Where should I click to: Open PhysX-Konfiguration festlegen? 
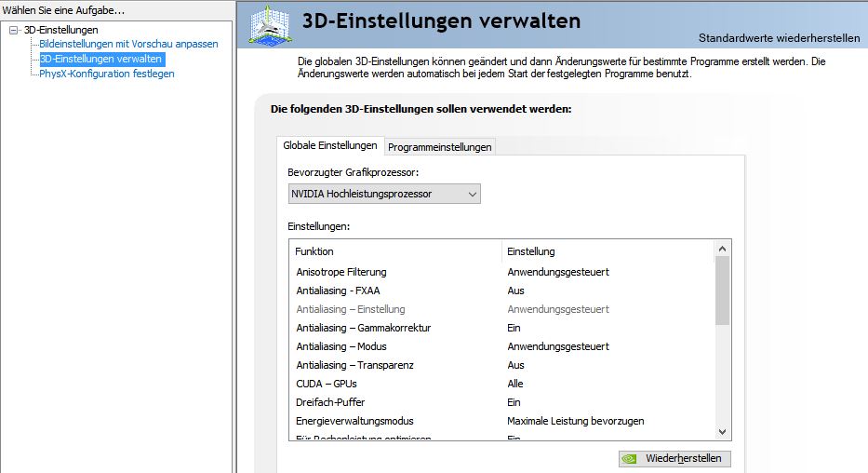tap(107, 74)
